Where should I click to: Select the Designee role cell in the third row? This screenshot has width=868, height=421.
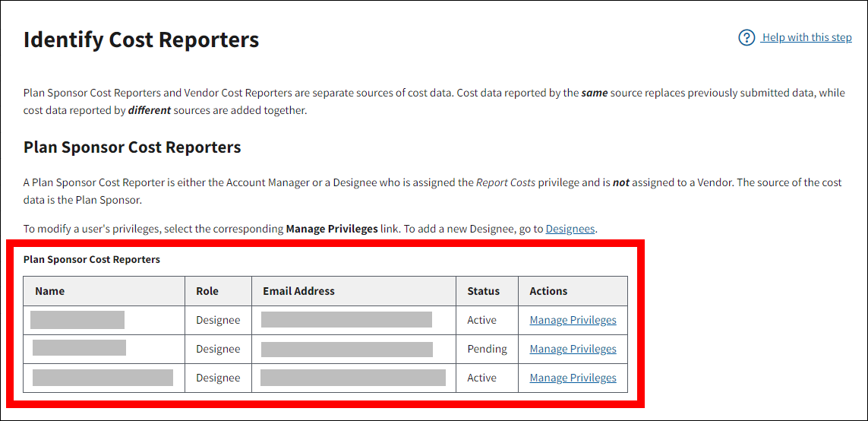pyautogui.click(x=218, y=378)
